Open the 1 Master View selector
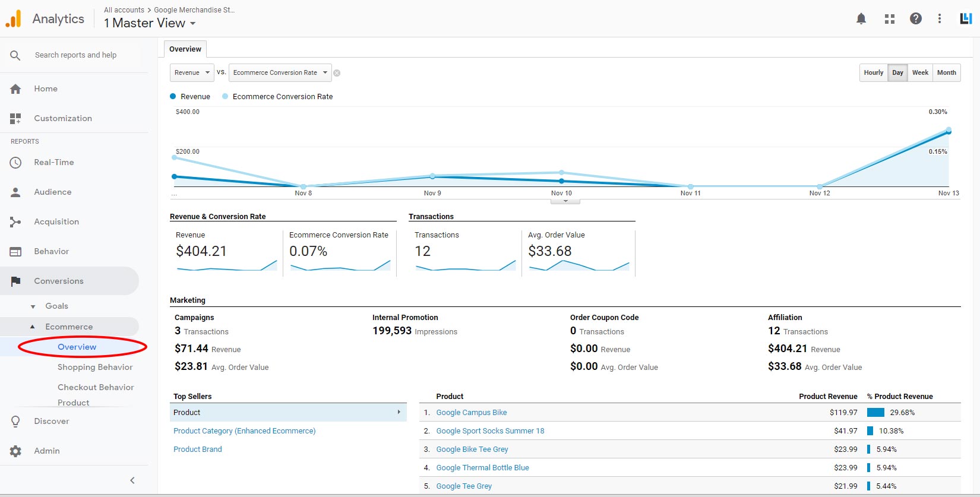The height and width of the screenshot is (497, 980). point(150,23)
